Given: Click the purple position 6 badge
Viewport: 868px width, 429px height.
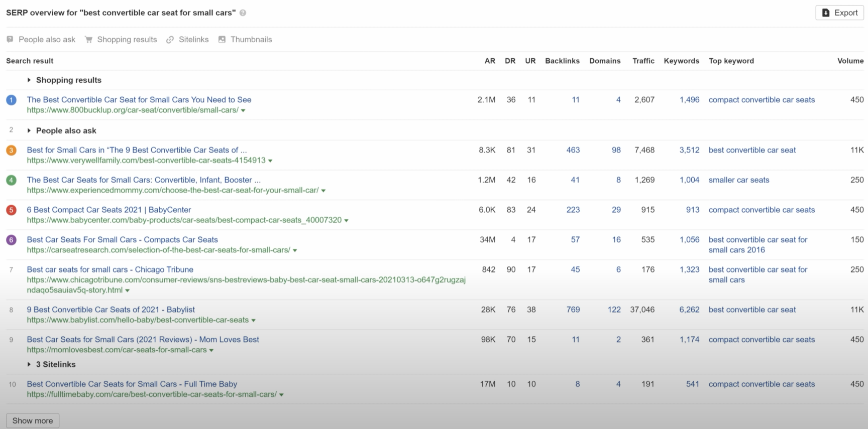Looking at the screenshot, I should click(x=11, y=240).
